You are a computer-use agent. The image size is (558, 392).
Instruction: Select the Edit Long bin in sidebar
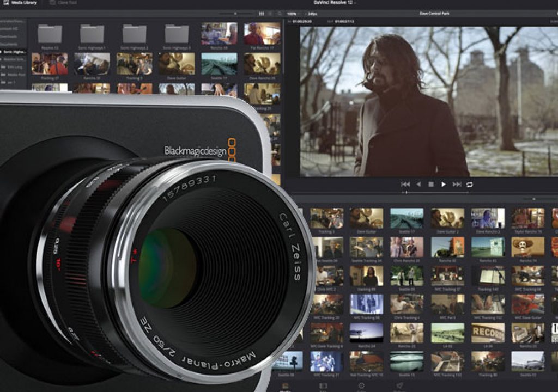(13, 67)
